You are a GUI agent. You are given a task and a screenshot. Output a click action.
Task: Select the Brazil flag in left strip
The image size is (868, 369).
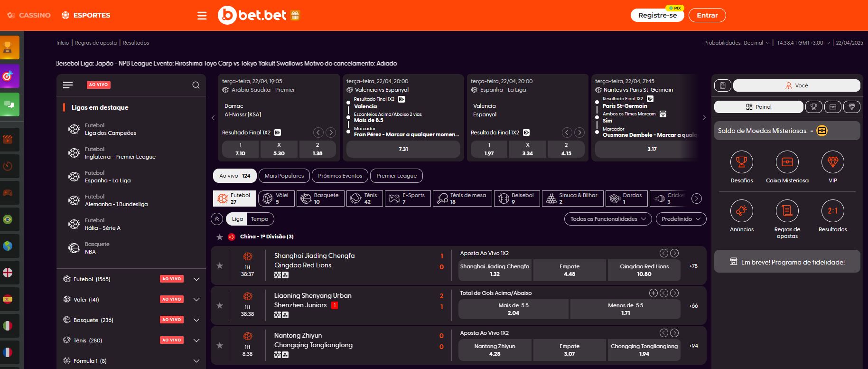(x=8, y=219)
